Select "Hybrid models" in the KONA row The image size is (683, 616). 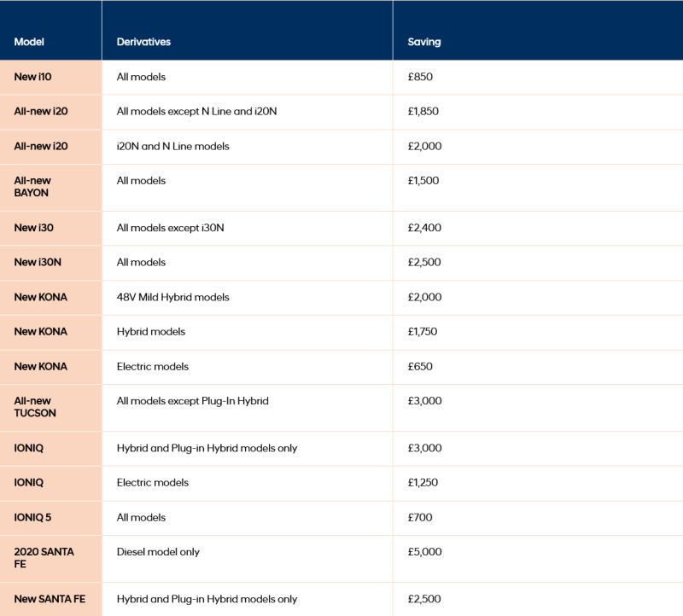click(x=151, y=332)
